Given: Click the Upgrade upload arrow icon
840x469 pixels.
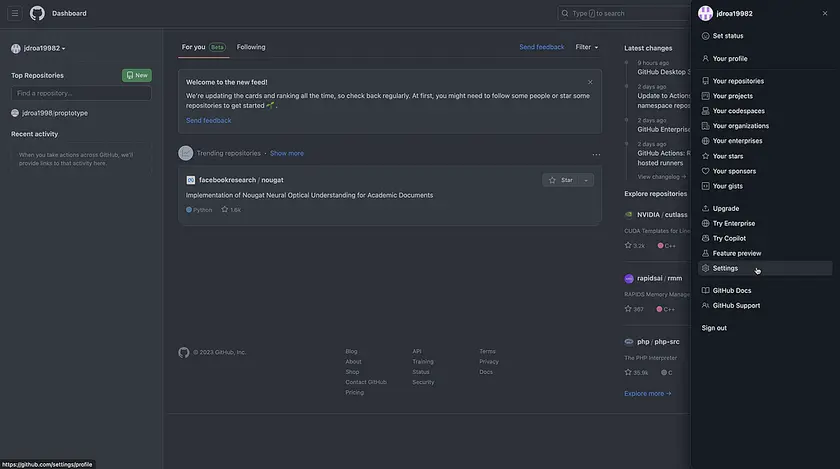Looking at the screenshot, I should click(705, 209).
